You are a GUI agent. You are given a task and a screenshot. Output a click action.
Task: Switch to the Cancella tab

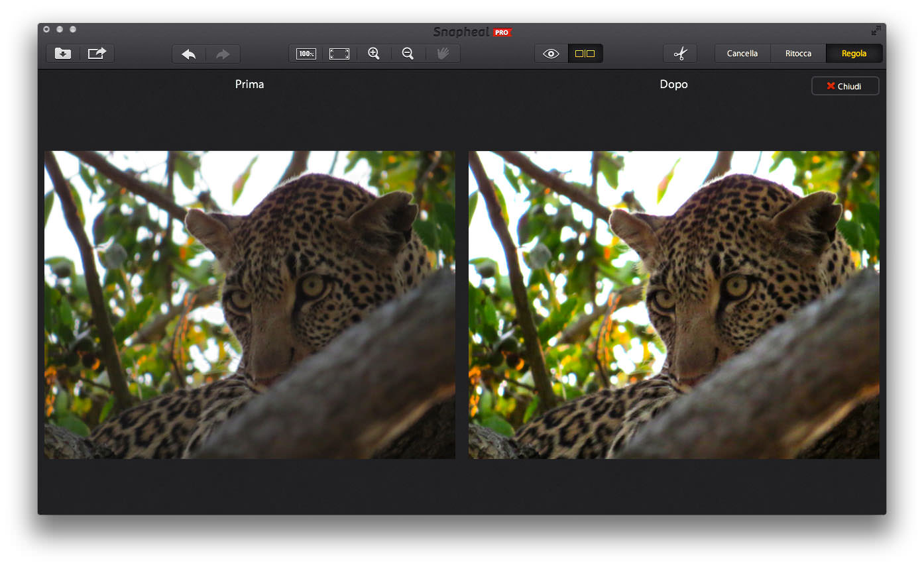click(x=742, y=54)
